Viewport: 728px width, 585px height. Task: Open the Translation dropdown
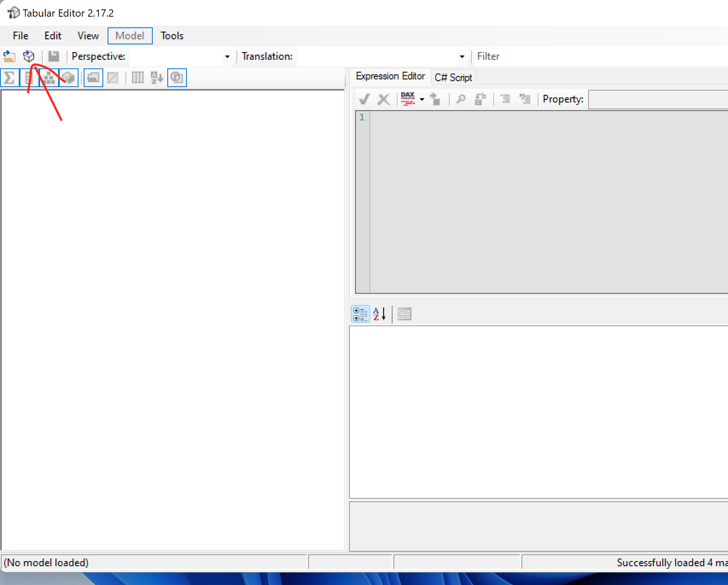[461, 56]
